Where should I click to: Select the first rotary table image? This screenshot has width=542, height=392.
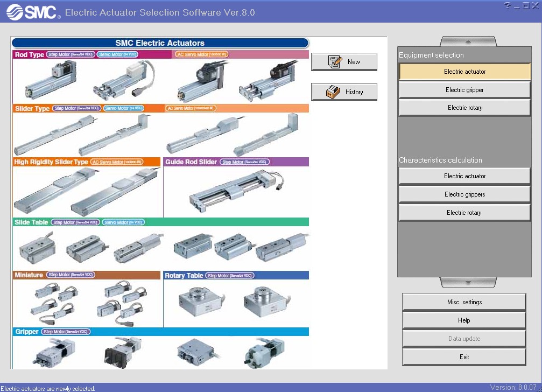click(202, 302)
